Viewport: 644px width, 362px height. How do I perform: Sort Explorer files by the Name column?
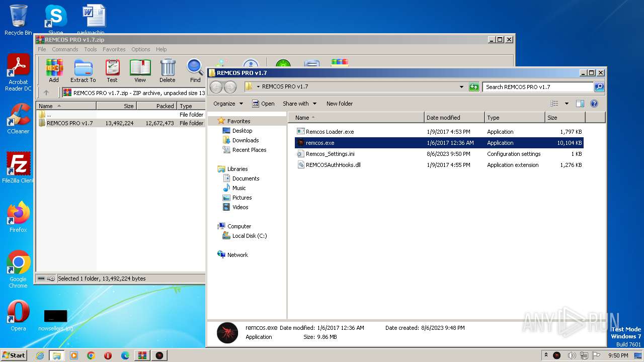point(356,118)
